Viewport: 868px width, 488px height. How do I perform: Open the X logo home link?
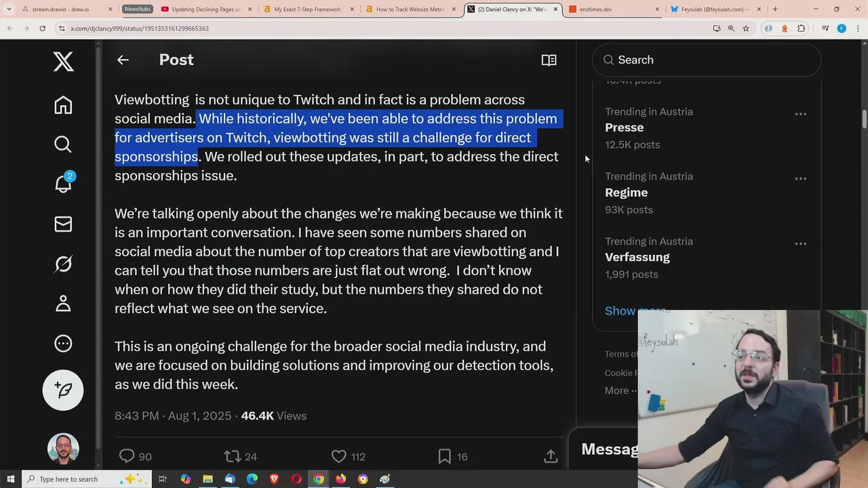63,62
